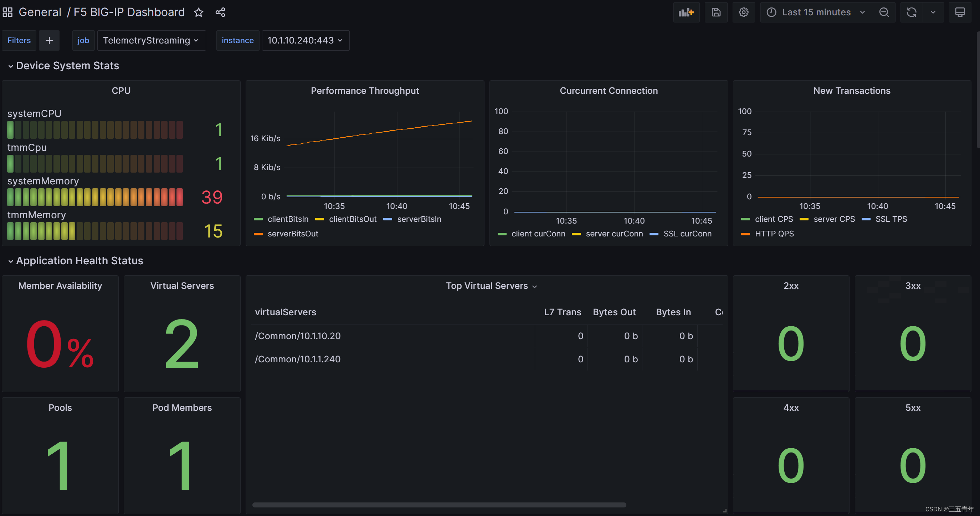Screen dimensions: 980x516
Task: Sort table by Bytes Out column
Action: (614, 312)
